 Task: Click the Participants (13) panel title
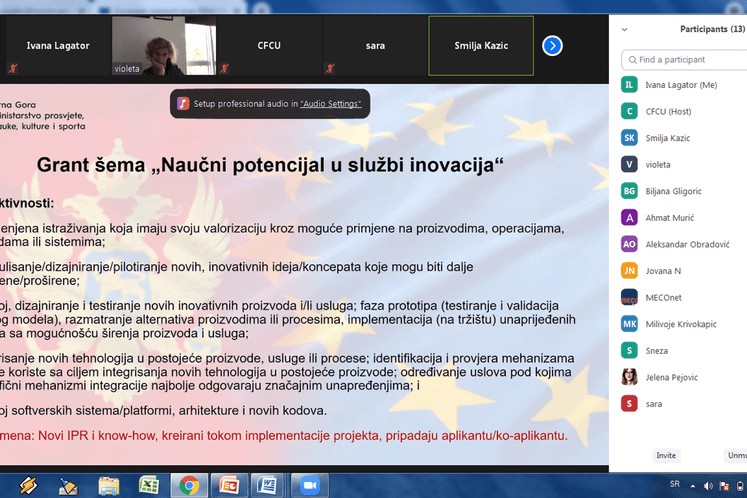pyautogui.click(x=712, y=29)
